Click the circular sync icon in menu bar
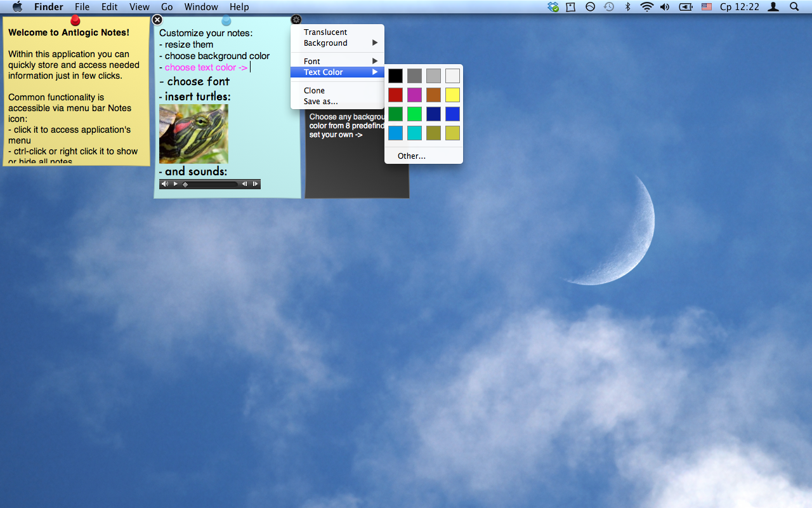 click(590, 7)
